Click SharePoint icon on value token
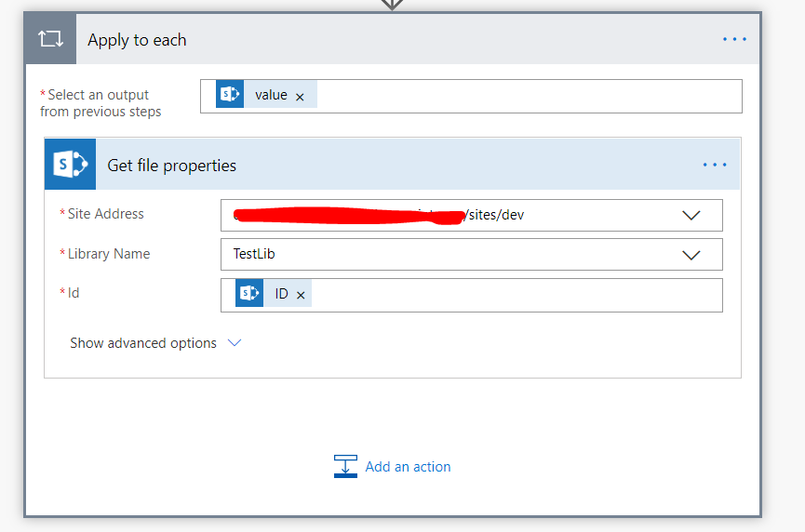The height and width of the screenshot is (532, 805). (230, 94)
